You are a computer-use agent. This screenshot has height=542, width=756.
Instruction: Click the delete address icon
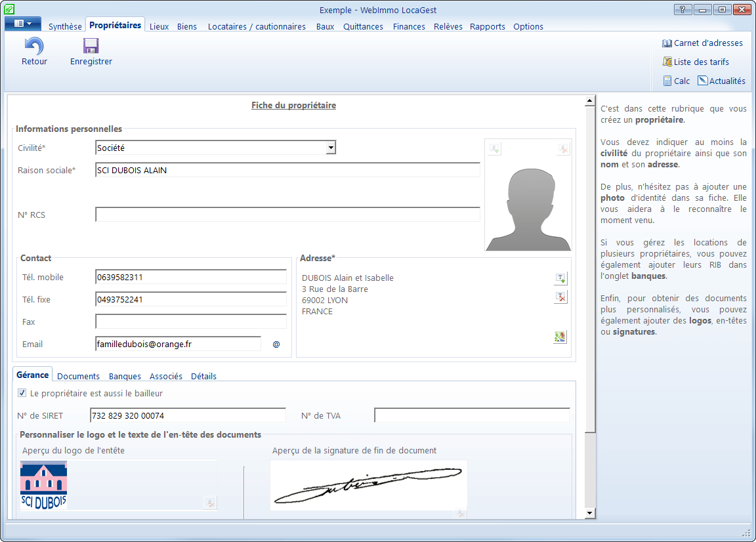coord(560,297)
